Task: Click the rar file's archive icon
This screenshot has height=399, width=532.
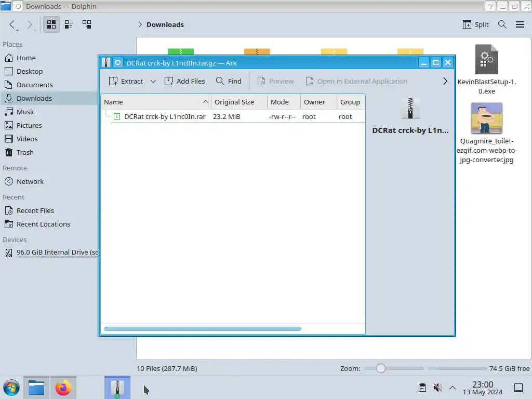Action: [x=117, y=117]
